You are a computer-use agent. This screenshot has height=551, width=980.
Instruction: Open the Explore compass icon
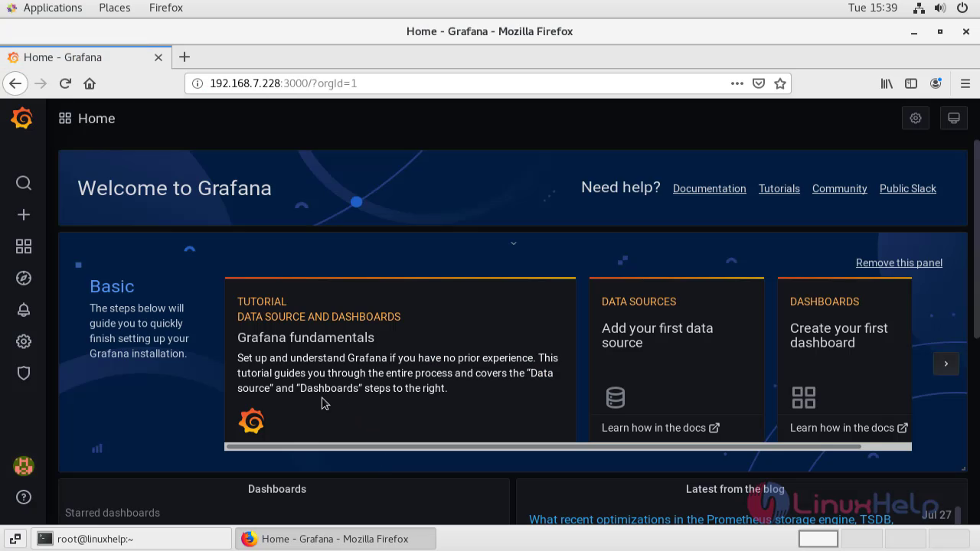(x=24, y=279)
